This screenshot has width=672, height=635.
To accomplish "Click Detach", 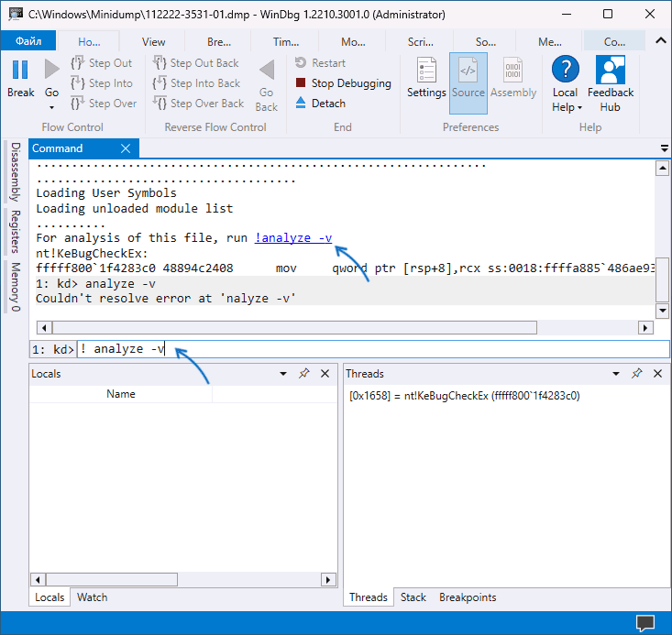I will 320,104.
